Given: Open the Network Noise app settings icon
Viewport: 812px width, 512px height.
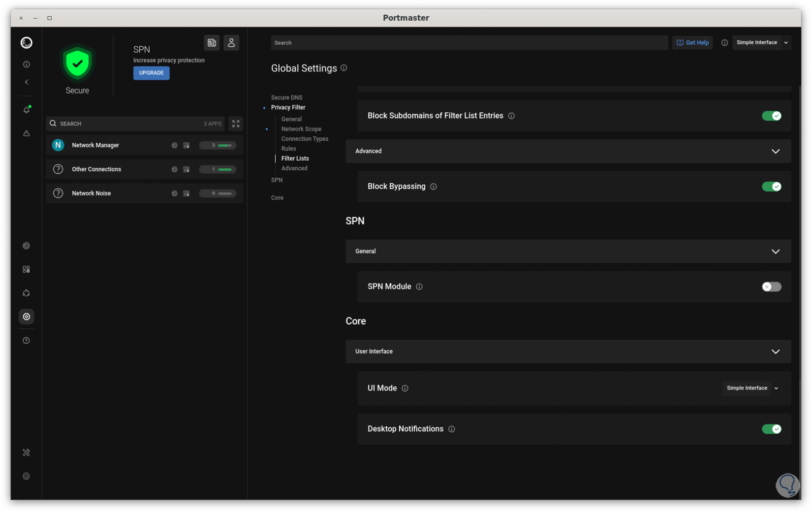Looking at the screenshot, I should [x=187, y=193].
